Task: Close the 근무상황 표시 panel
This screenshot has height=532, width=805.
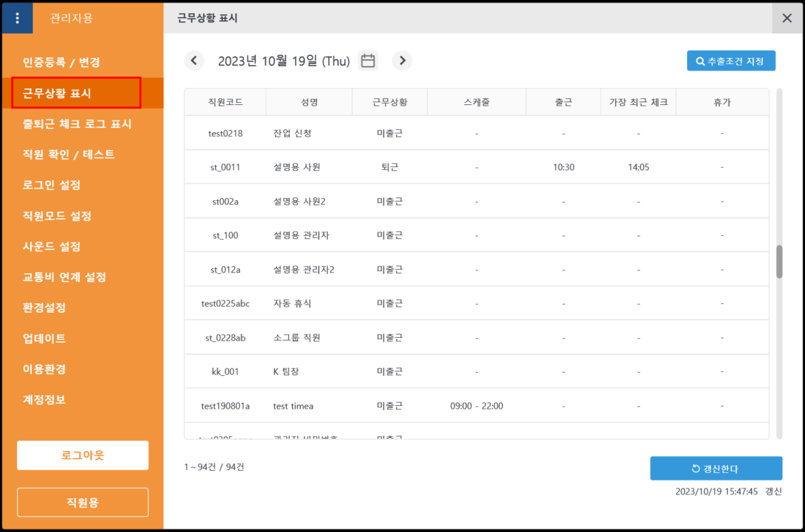Action: [787, 18]
